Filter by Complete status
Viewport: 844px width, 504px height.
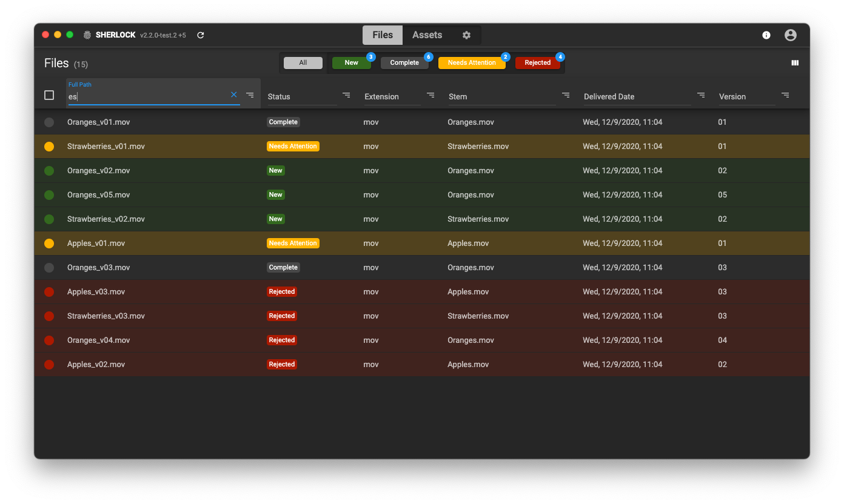point(404,63)
